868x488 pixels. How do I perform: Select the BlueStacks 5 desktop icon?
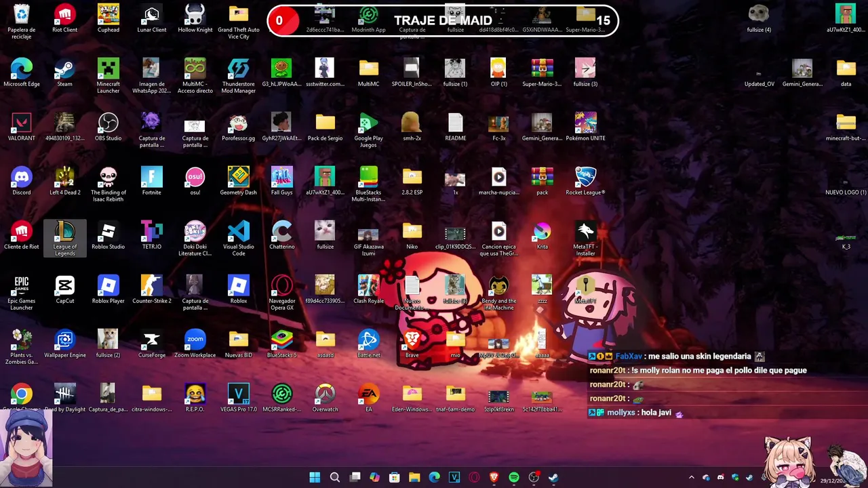(282, 344)
